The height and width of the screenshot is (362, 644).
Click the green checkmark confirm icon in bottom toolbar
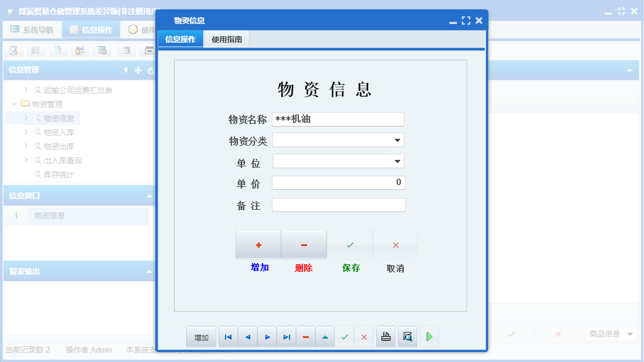coord(345,336)
